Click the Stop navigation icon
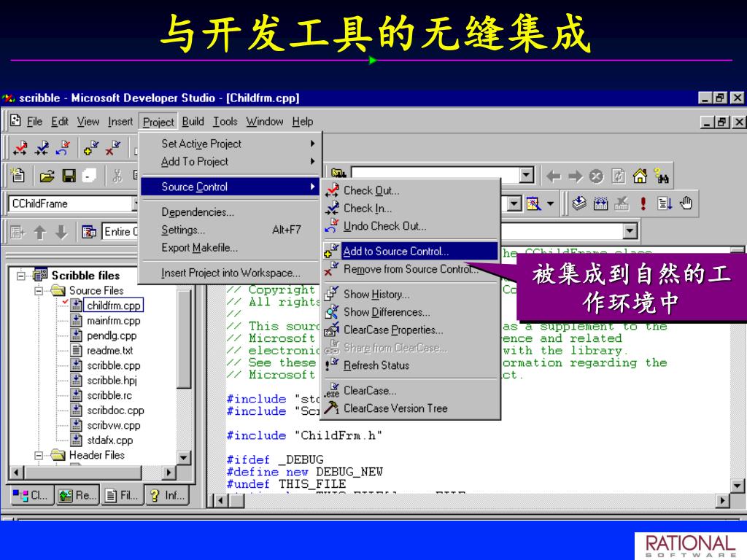747x560 pixels. 596,176
